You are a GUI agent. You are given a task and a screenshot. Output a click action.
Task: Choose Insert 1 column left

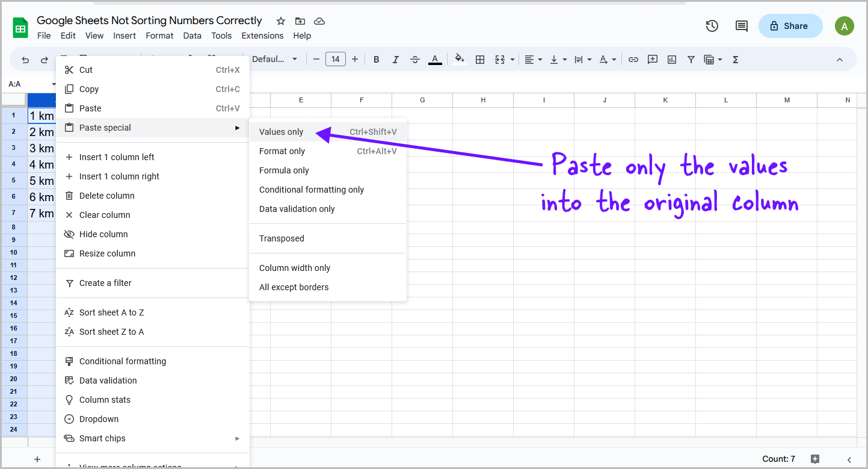tap(152, 157)
